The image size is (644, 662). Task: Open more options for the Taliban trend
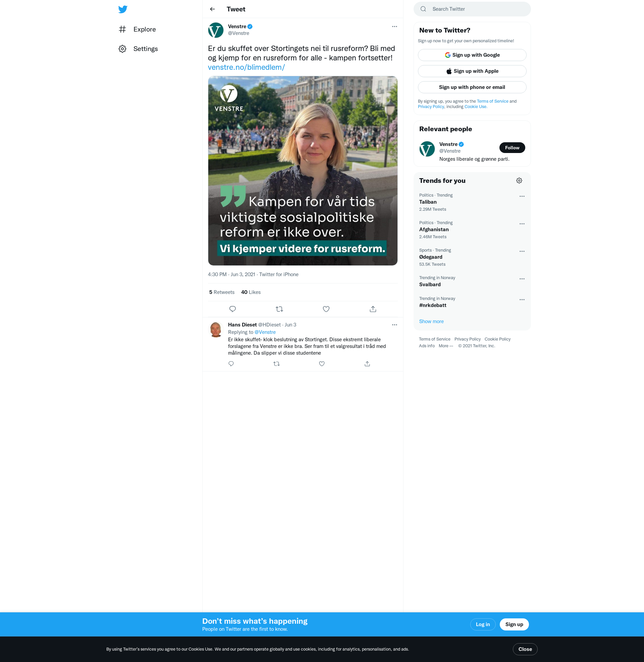(x=522, y=197)
